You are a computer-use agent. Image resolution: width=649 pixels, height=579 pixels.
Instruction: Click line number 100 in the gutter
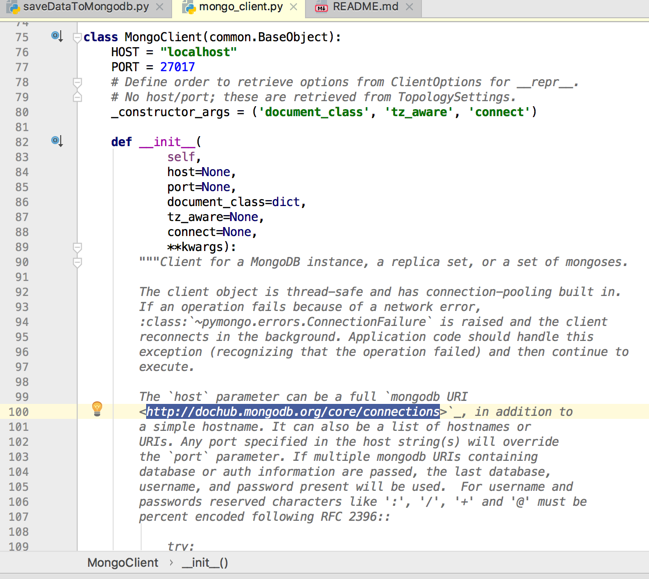click(x=19, y=412)
